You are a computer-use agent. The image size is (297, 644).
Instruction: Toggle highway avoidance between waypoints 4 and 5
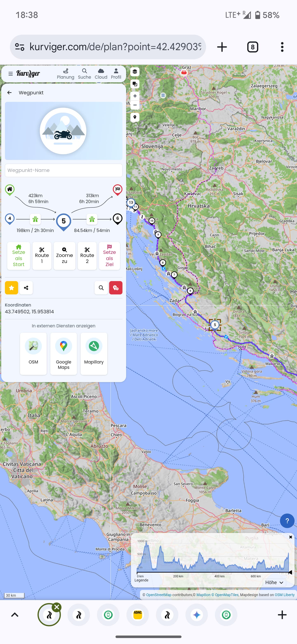coord(35,219)
